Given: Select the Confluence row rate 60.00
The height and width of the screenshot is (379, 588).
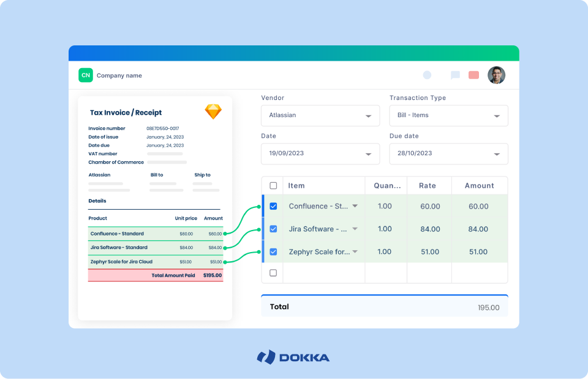Looking at the screenshot, I should (x=430, y=206).
